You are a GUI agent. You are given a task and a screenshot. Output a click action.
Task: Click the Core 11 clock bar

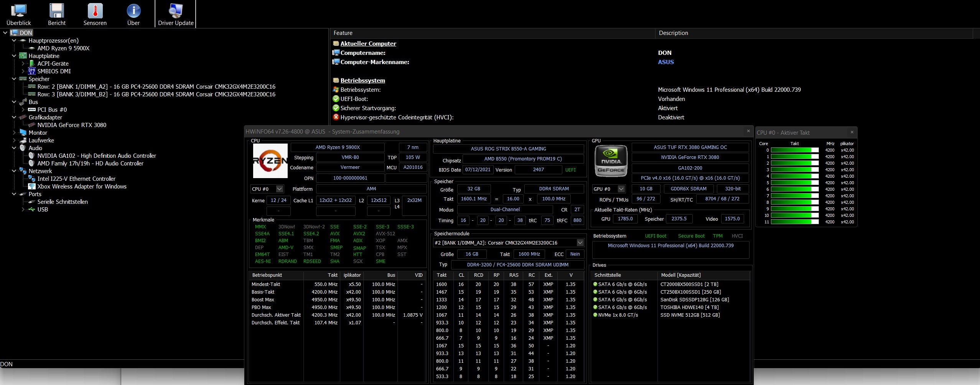tap(795, 222)
